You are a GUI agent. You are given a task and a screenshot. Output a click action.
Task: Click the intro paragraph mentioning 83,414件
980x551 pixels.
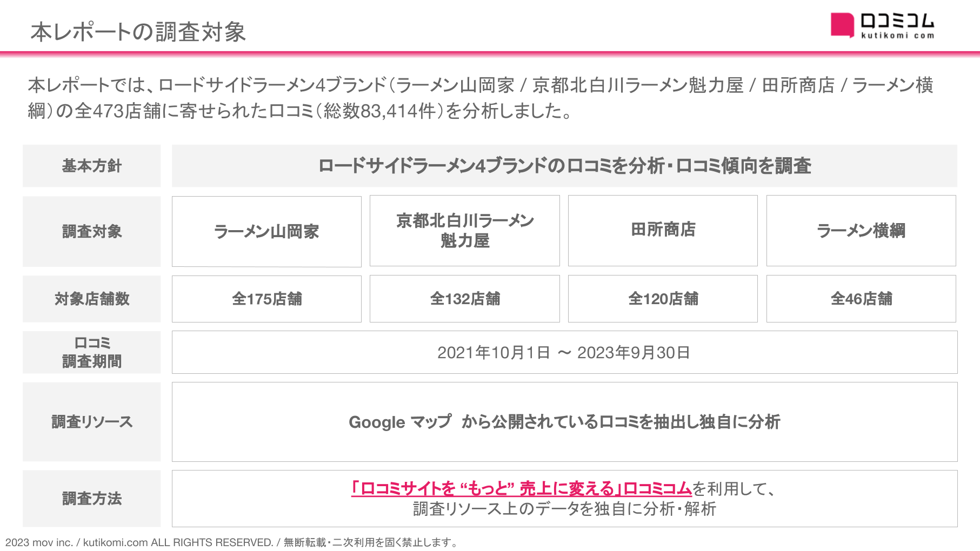(x=481, y=98)
